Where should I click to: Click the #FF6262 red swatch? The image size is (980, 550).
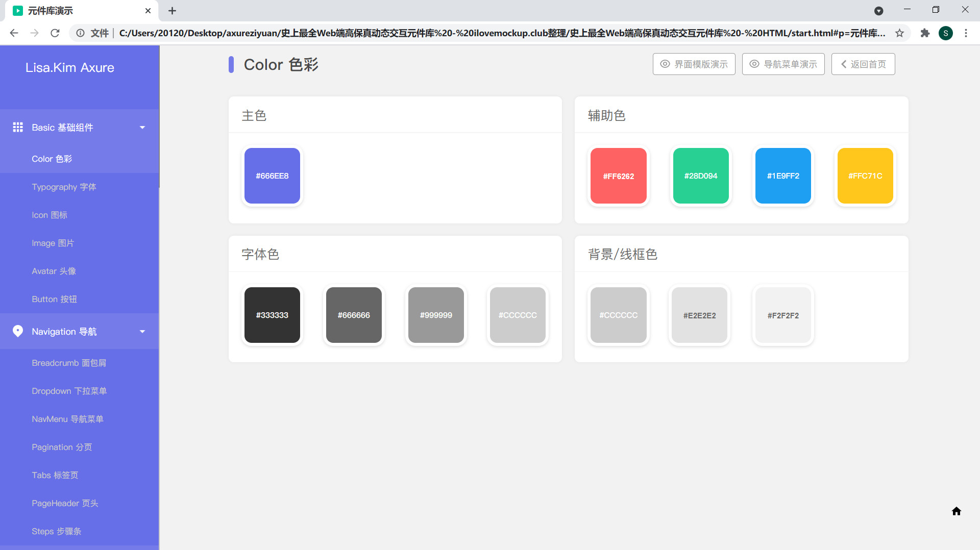coord(619,176)
